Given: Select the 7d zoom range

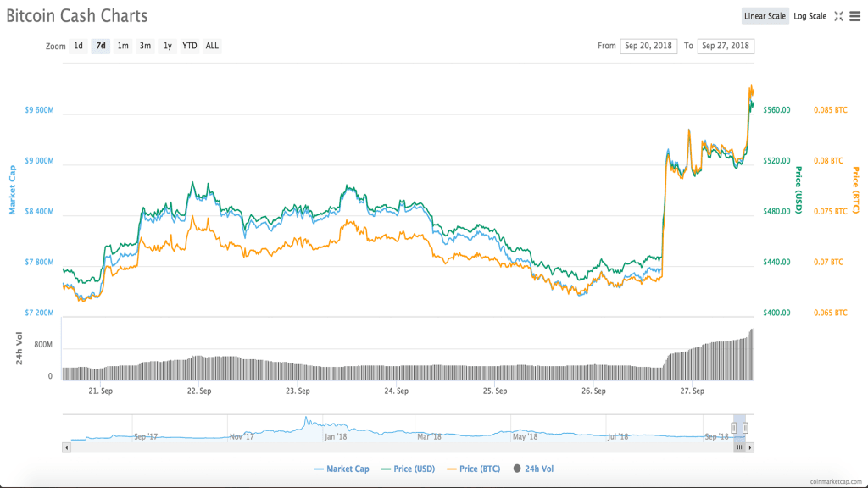Looking at the screenshot, I should (x=101, y=46).
